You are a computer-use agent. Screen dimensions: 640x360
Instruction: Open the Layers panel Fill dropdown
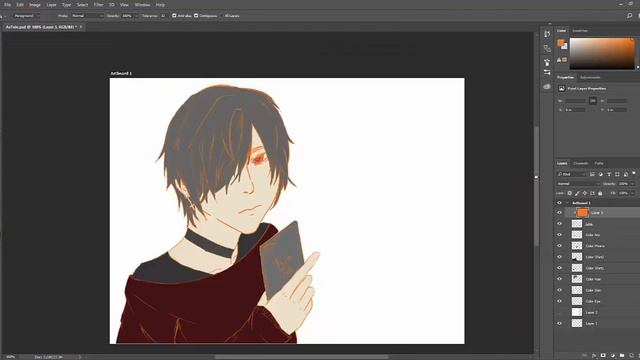pos(633,193)
